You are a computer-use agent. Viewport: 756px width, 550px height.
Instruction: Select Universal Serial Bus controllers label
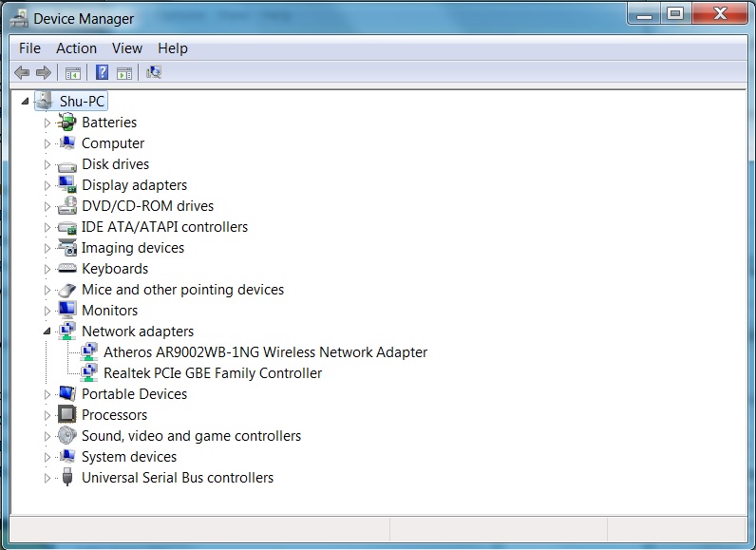[178, 477]
